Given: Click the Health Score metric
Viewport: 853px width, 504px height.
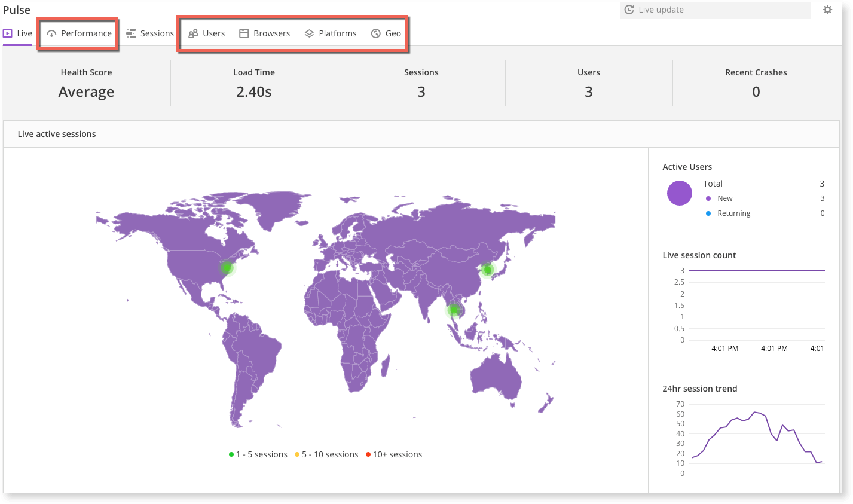Looking at the screenshot, I should pyautogui.click(x=86, y=83).
